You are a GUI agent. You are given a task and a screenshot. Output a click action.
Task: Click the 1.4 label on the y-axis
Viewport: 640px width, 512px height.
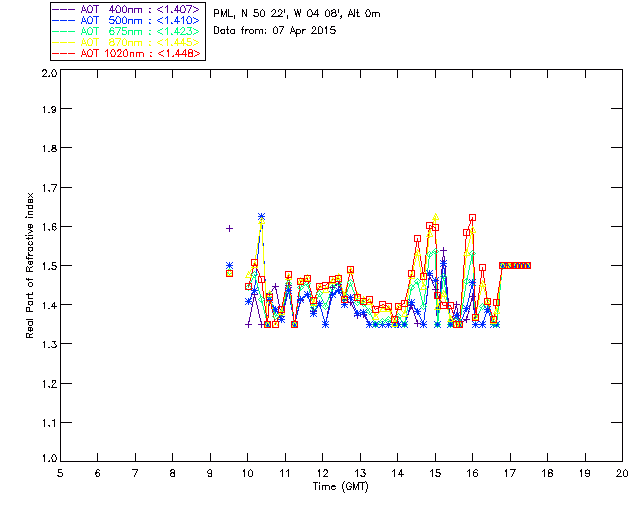pyautogui.click(x=49, y=305)
